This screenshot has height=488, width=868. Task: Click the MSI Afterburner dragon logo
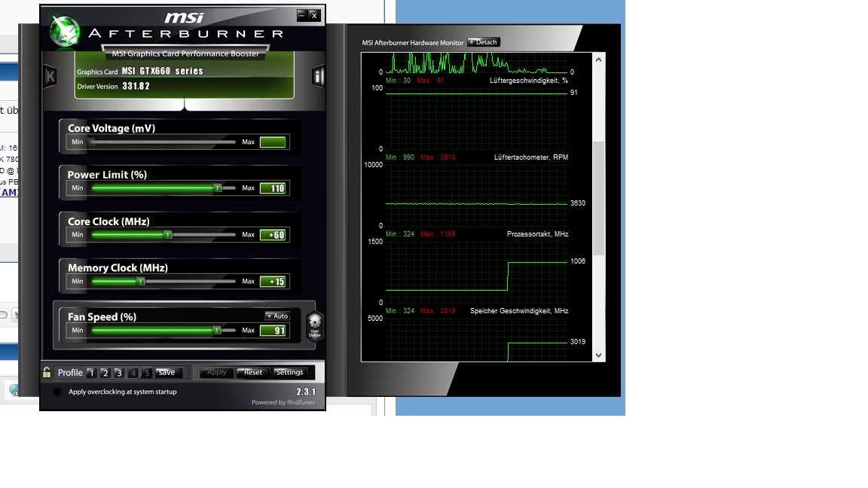[65, 31]
